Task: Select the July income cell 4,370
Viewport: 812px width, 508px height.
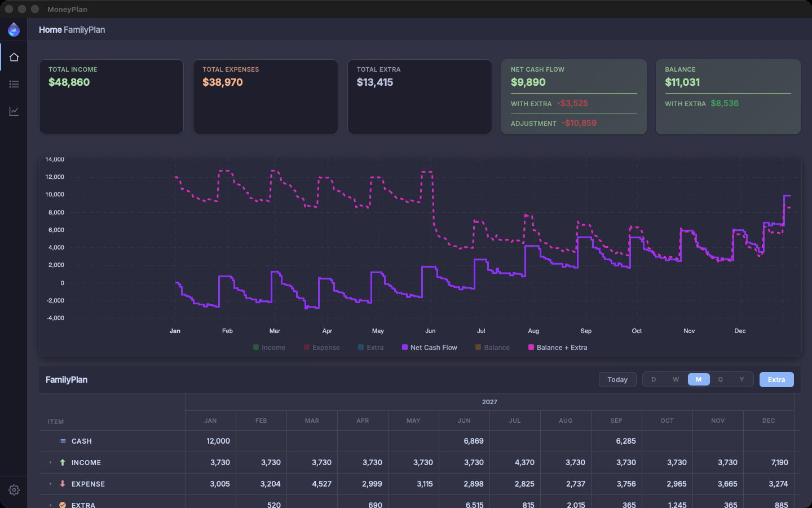Action: pyautogui.click(x=515, y=463)
